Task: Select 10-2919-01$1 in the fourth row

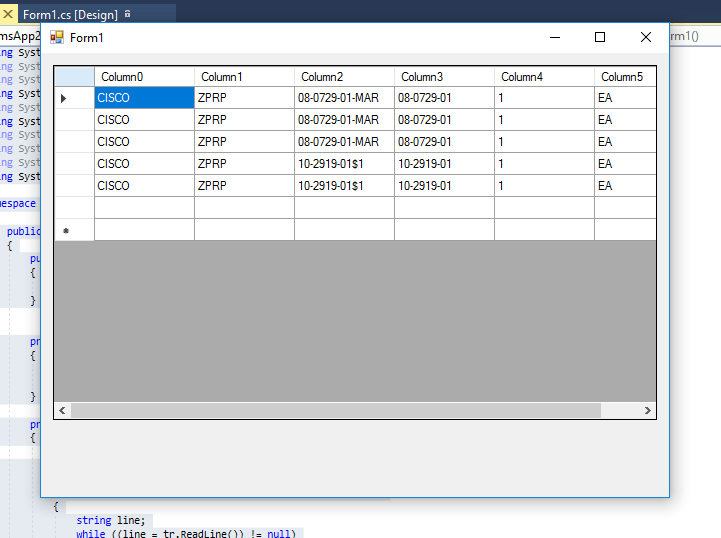Action: coord(344,164)
